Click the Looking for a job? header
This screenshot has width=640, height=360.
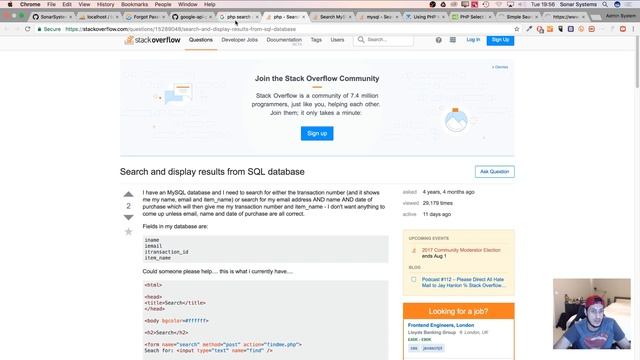[x=458, y=311]
